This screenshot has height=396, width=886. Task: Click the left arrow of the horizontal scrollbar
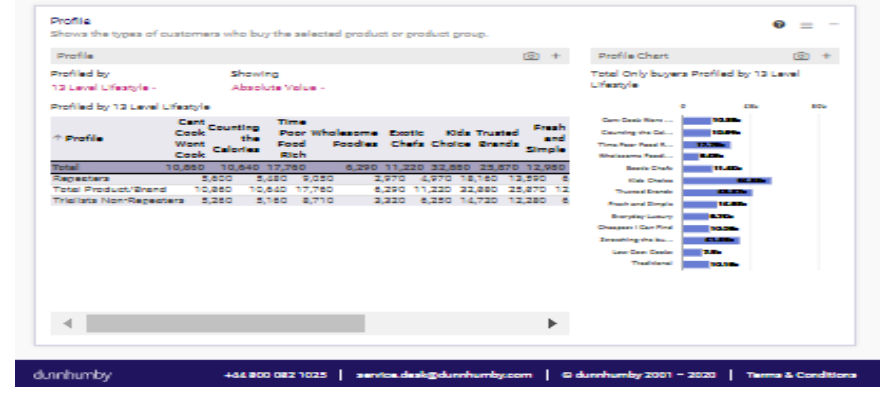coord(68,324)
